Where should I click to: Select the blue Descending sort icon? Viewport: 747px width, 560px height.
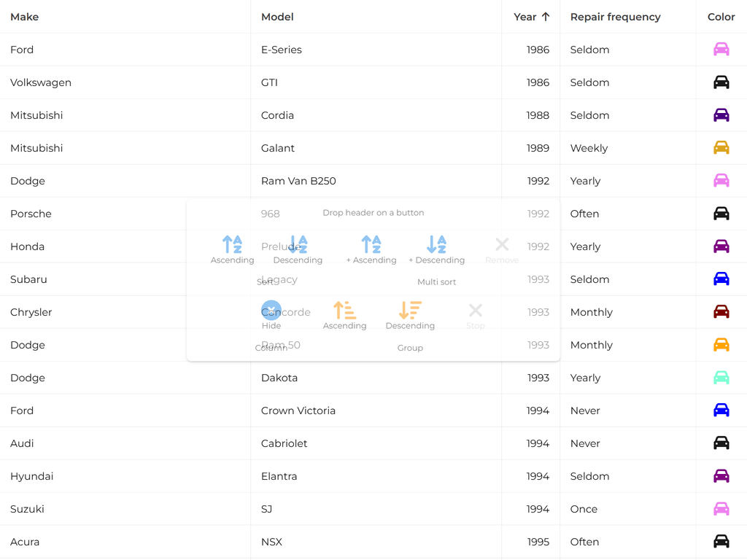[x=298, y=244]
